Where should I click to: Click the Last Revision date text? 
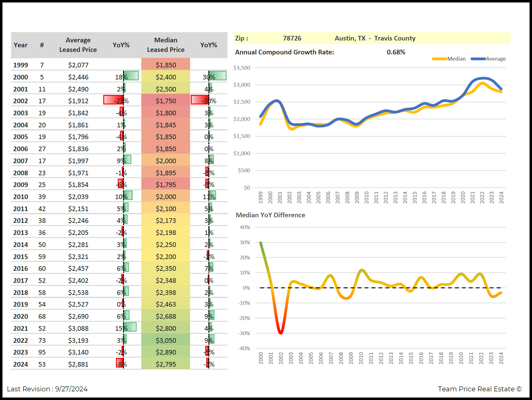point(47,389)
